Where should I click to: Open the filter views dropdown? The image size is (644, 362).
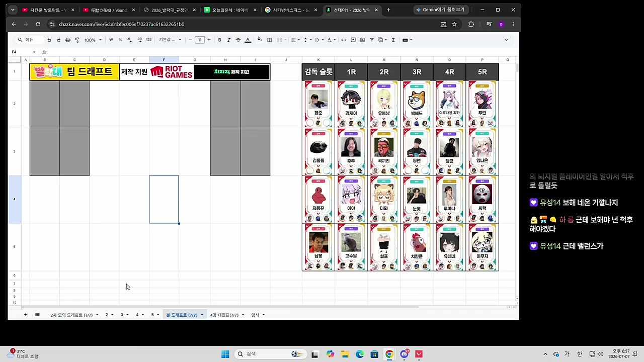(x=382, y=40)
